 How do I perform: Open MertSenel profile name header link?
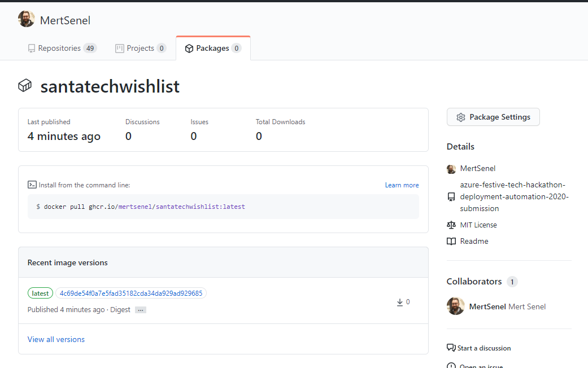pyautogui.click(x=66, y=20)
